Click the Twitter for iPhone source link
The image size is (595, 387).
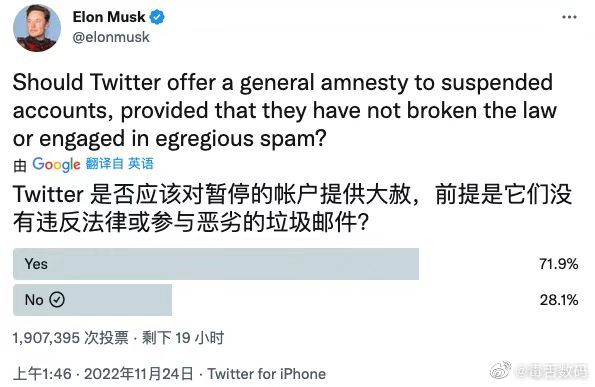point(267,374)
